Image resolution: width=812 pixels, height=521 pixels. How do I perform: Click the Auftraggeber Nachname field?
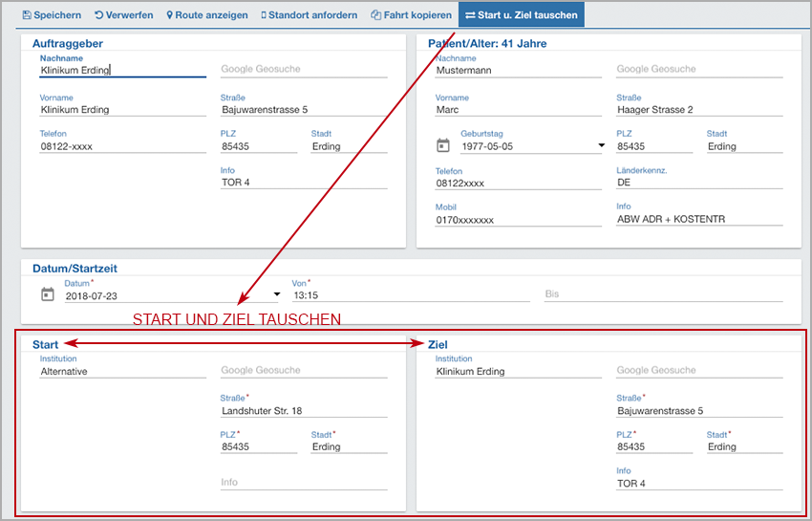122,70
